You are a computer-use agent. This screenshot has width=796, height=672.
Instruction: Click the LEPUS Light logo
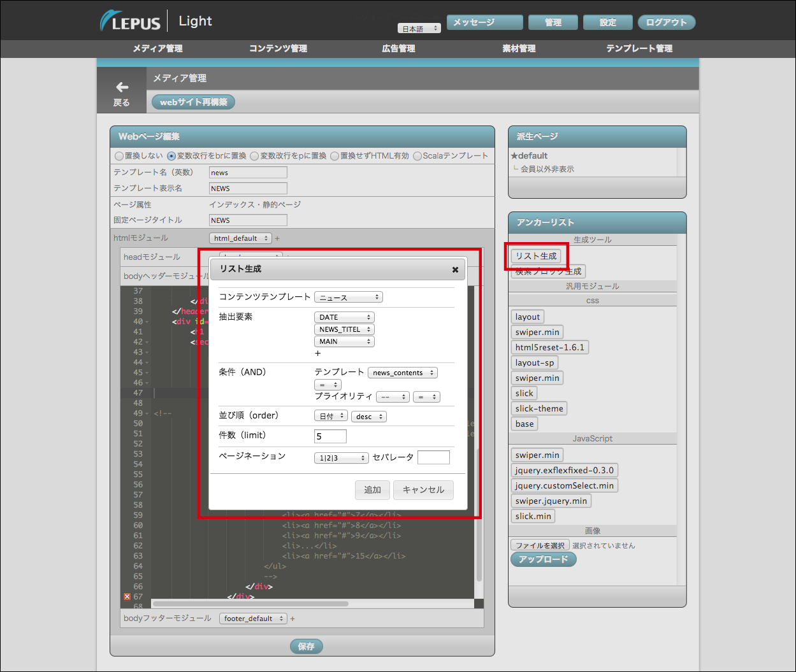point(156,21)
